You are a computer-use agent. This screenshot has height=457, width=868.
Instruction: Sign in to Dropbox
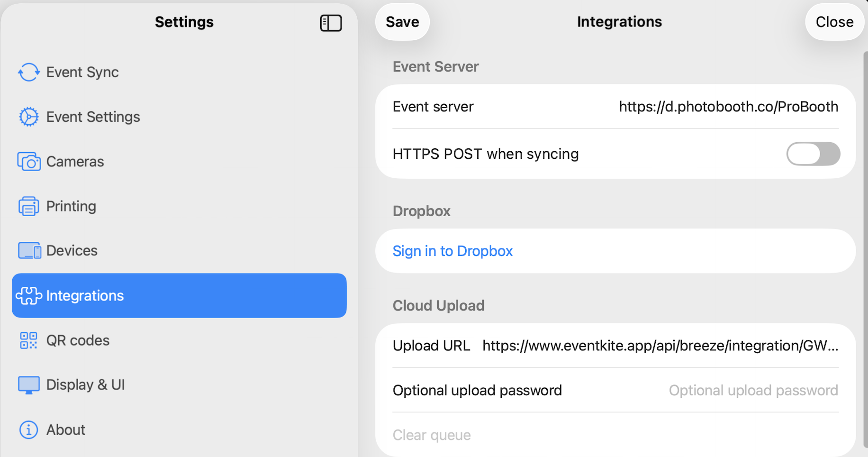tap(452, 251)
